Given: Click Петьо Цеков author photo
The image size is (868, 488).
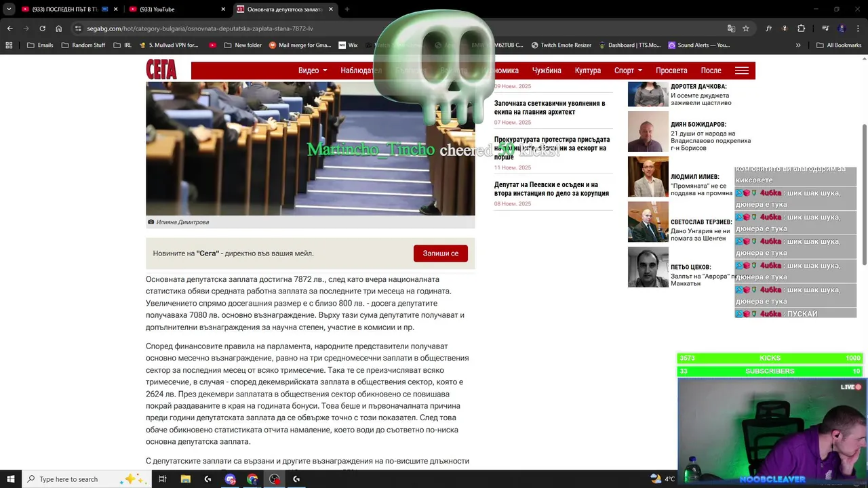Looking at the screenshot, I should click(x=648, y=267).
